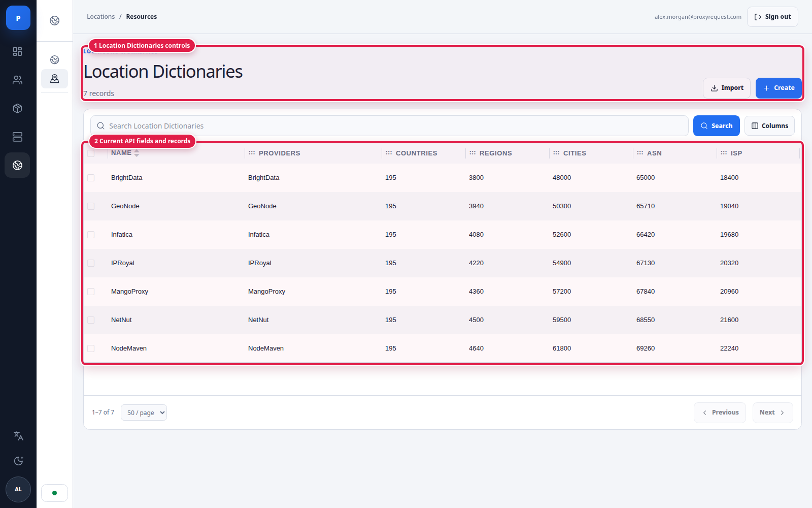Grab the drag handle of the CITIES column
The width and height of the screenshot is (812, 508).
point(556,153)
